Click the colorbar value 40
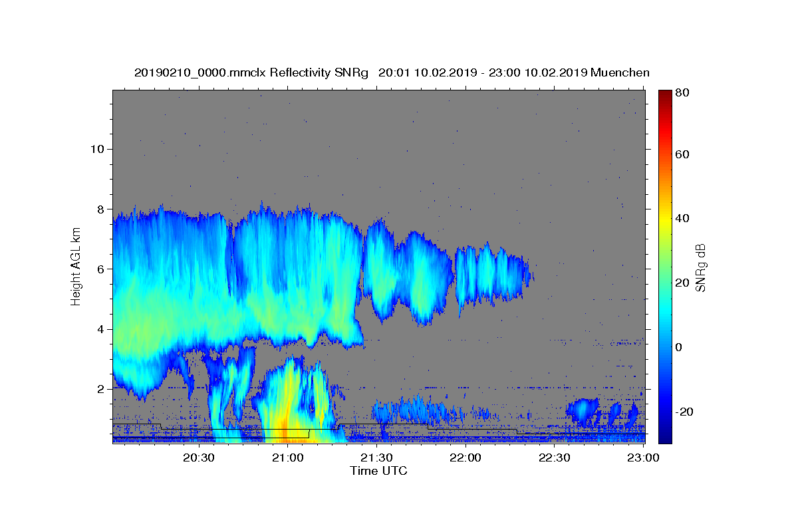 (x=683, y=219)
